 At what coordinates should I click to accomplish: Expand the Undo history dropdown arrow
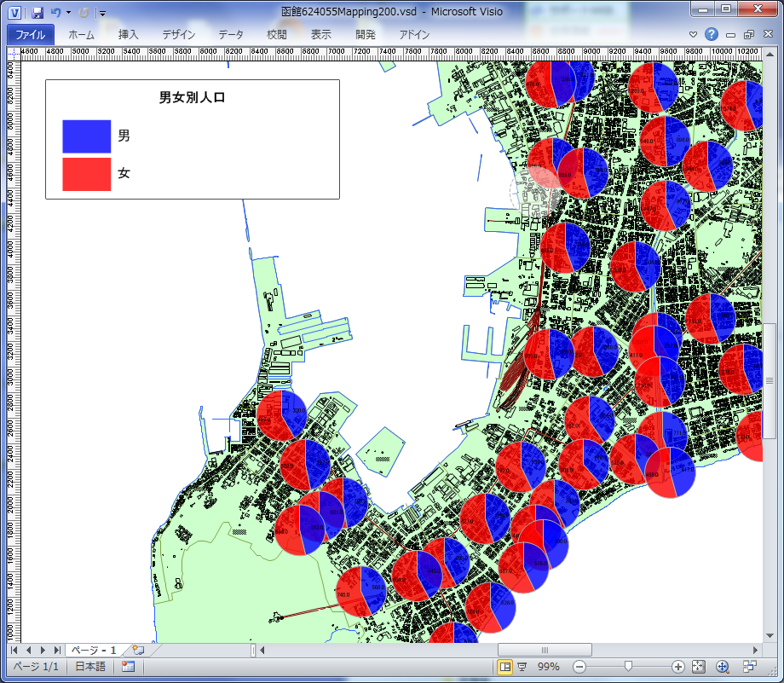pos(68,13)
